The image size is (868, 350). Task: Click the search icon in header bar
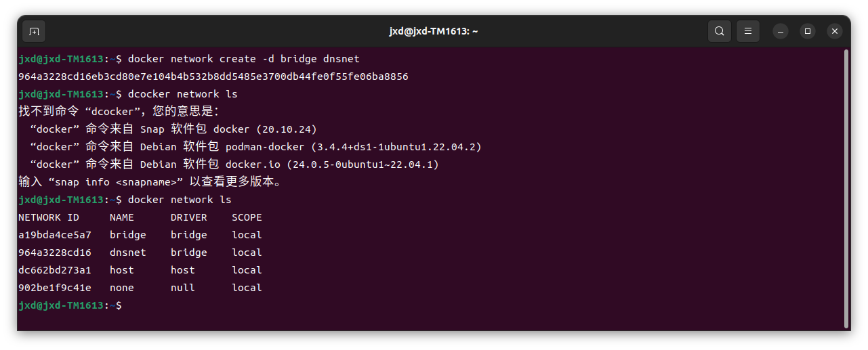(x=719, y=31)
